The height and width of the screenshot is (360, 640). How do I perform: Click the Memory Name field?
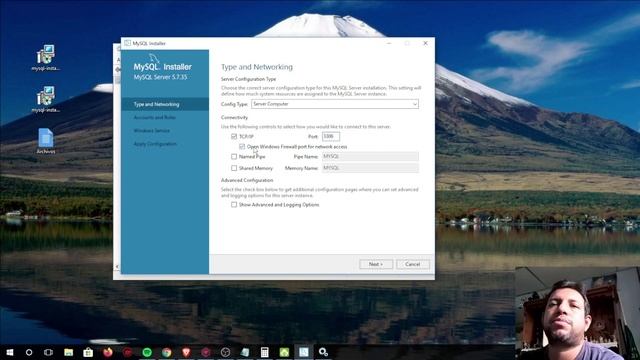[370, 168]
